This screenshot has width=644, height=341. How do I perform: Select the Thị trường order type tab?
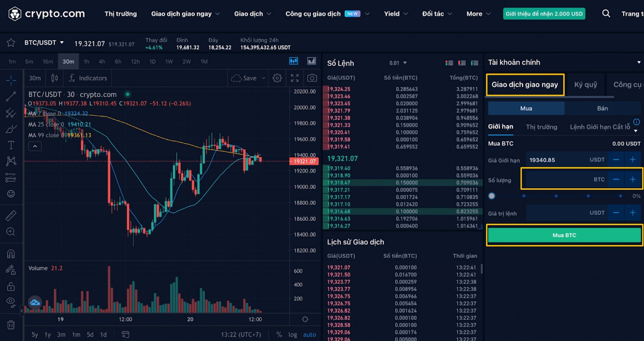pos(541,127)
